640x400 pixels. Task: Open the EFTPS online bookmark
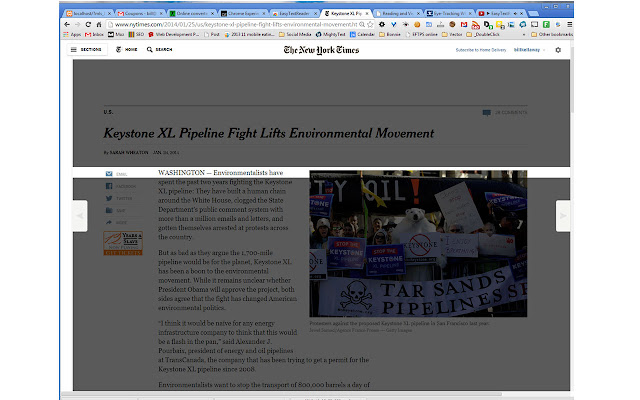tap(422, 35)
